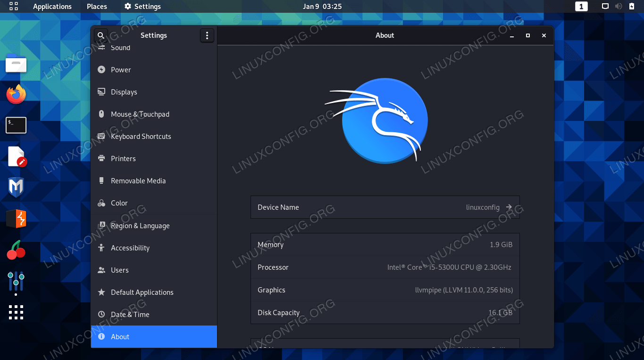Close the Settings window

544,35
